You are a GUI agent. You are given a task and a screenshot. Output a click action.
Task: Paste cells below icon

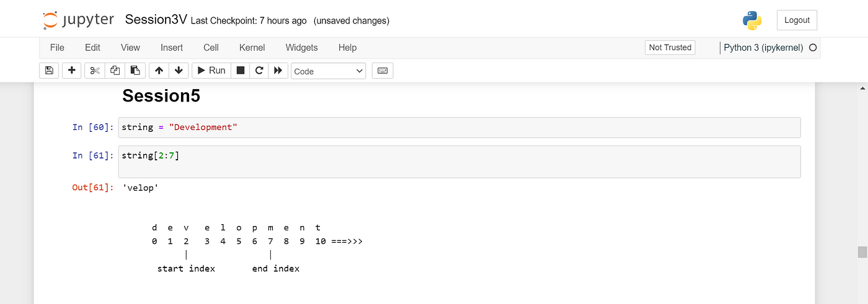(135, 71)
